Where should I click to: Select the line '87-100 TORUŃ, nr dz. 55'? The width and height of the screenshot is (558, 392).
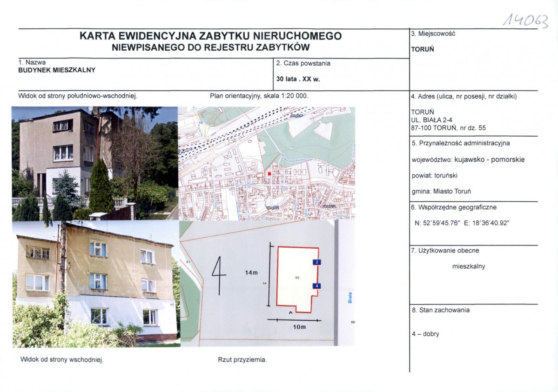pos(448,128)
